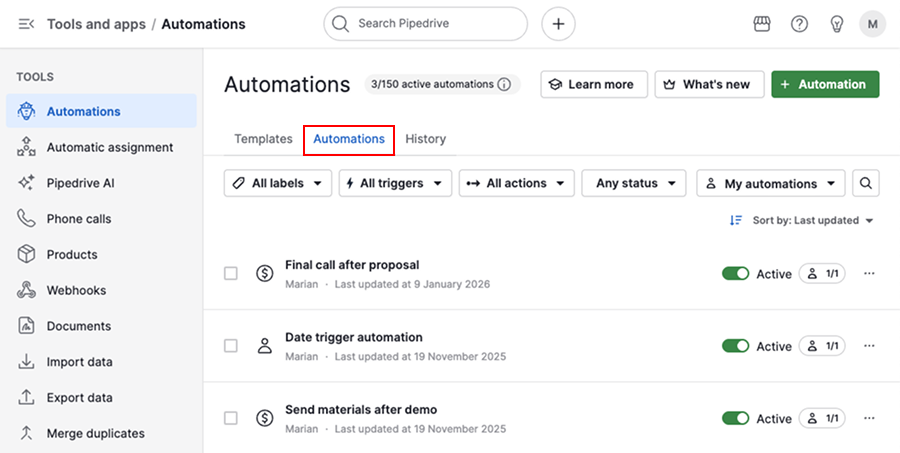
Task: Disable the Final call after proposal automation
Action: [x=735, y=274]
